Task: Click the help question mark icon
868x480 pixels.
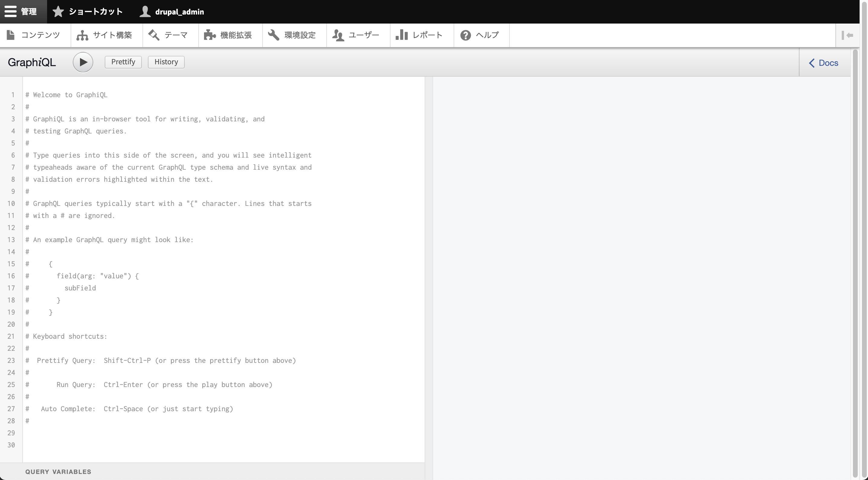Action: click(x=466, y=35)
